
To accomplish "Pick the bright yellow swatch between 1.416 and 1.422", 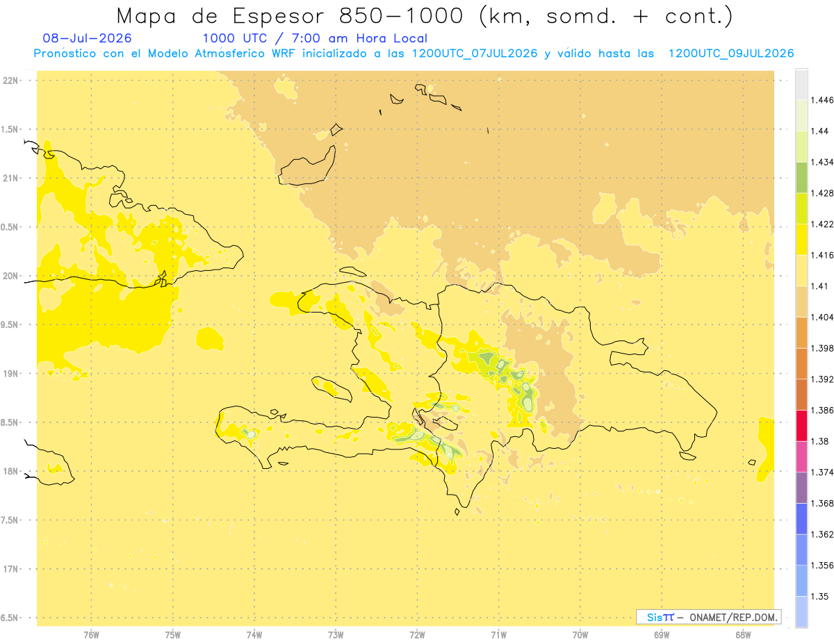I will (801, 240).
